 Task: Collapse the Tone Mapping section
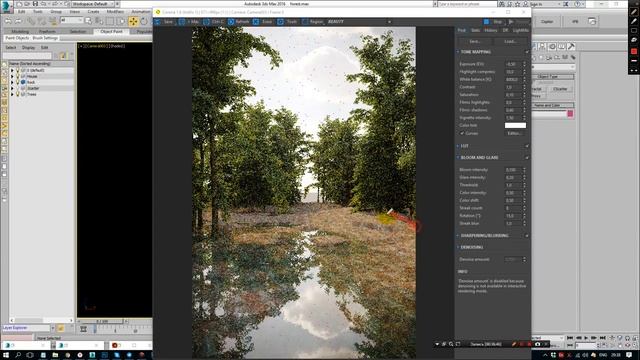coord(458,52)
